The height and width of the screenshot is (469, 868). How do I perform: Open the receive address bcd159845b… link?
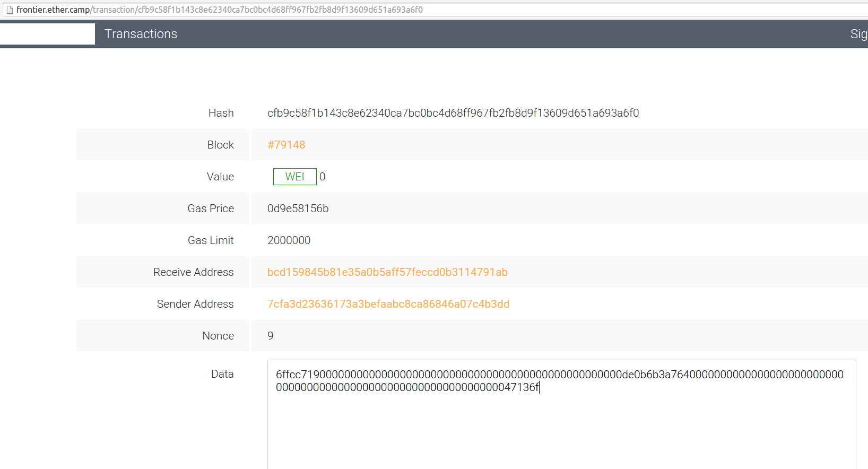point(387,272)
